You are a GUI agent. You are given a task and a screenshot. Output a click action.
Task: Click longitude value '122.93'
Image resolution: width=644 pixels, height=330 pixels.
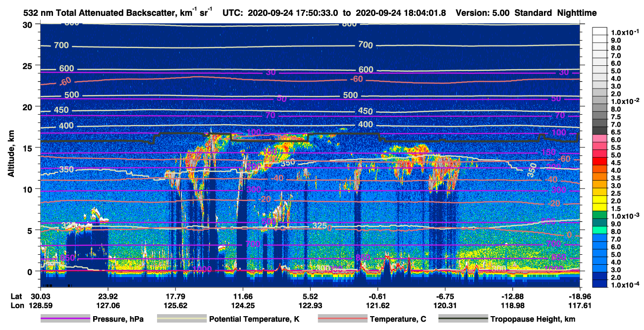coord(310,306)
